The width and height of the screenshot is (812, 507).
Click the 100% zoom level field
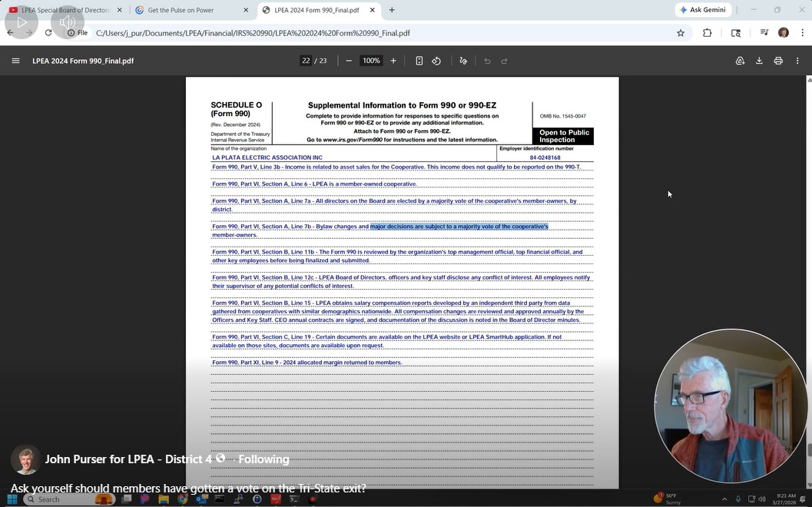click(x=371, y=61)
